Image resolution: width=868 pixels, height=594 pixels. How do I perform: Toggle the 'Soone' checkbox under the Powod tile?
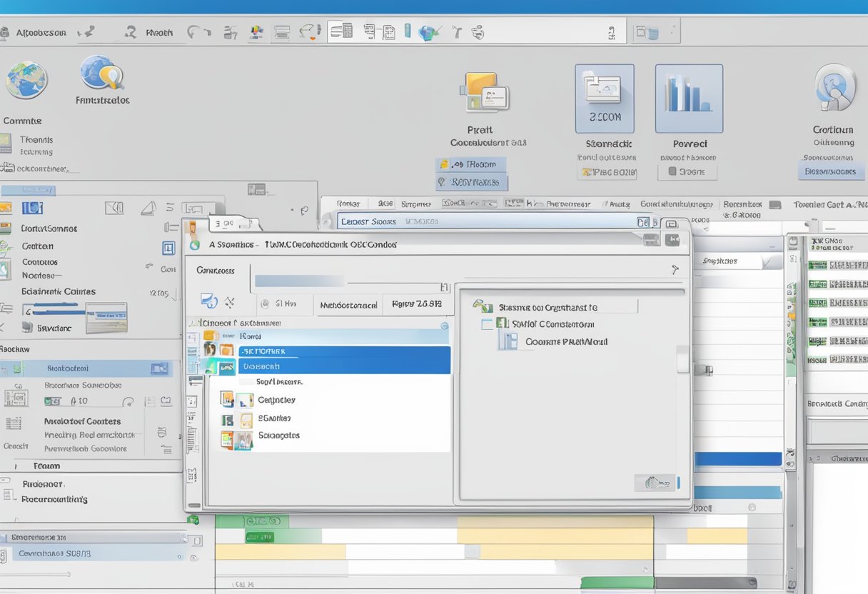672,171
